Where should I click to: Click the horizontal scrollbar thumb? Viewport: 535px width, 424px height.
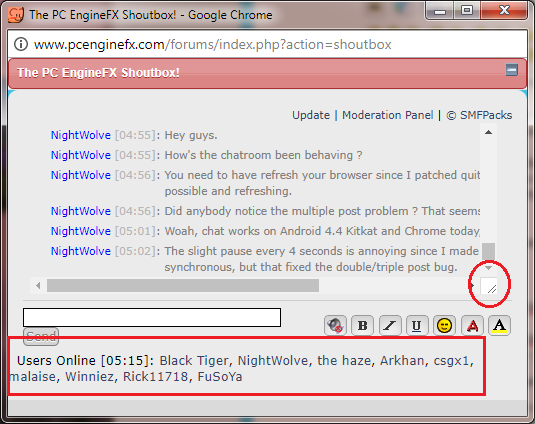pyautogui.click(x=183, y=286)
